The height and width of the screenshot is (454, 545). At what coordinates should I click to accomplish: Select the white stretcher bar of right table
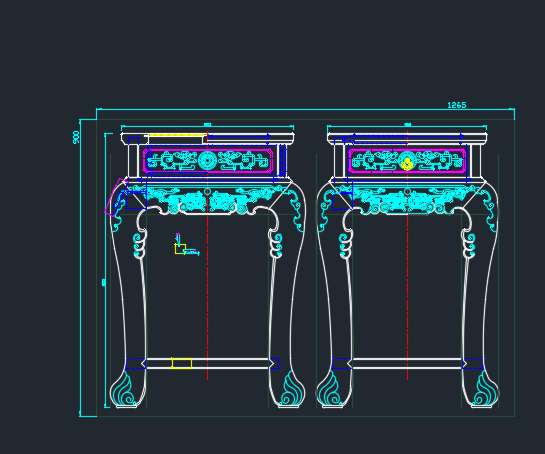click(407, 363)
